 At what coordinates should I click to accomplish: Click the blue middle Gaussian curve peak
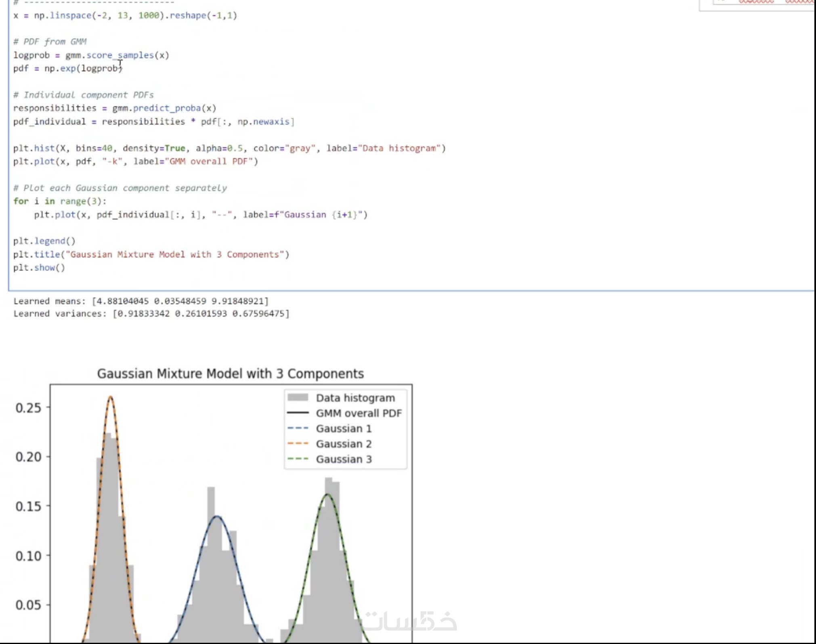(217, 516)
